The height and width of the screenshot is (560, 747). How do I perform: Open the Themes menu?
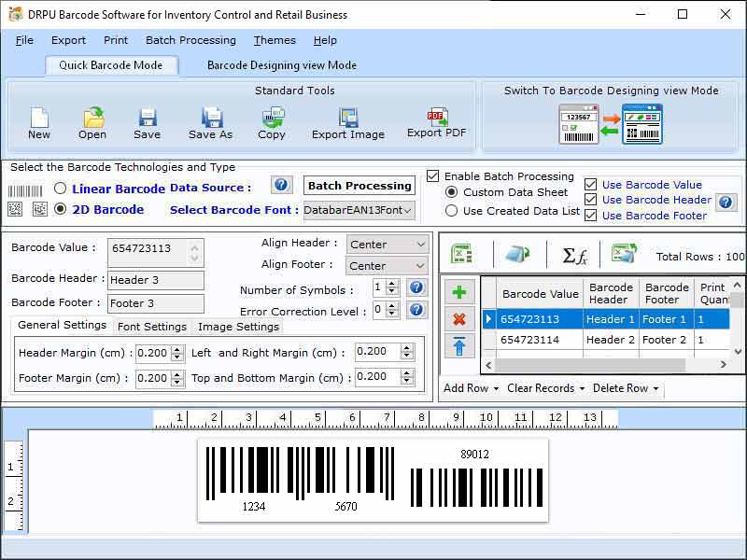[274, 40]
